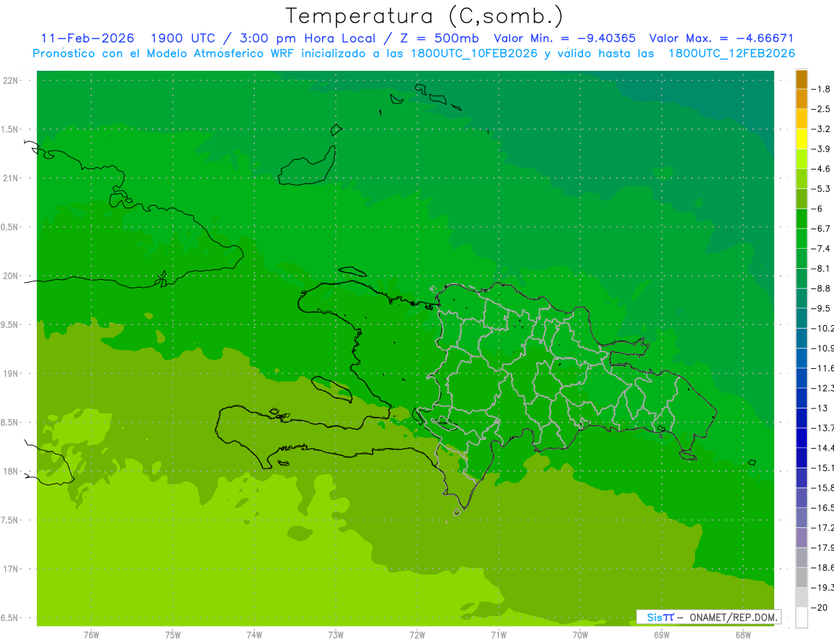This screenshot has width=834, height=644.
Task: Select valid-until time '1800UTC_12FEB2026'
Action: 732,53
